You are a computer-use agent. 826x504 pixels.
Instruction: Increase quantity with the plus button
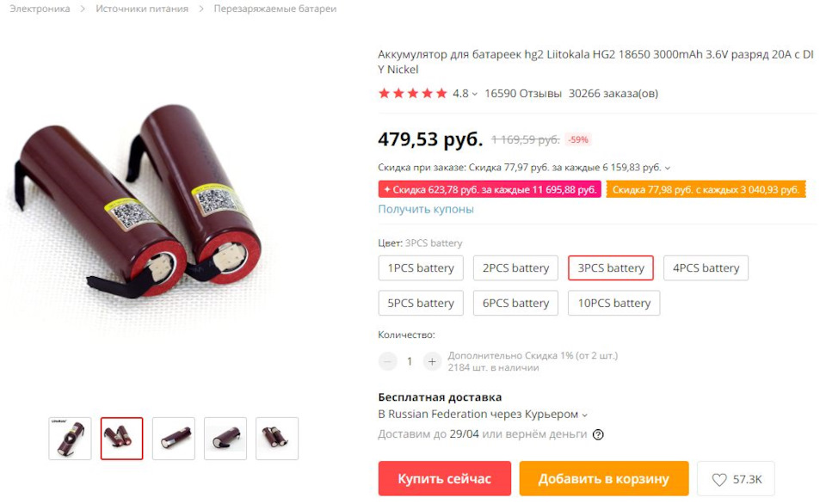pyautogui.click(x=432, y=361)
